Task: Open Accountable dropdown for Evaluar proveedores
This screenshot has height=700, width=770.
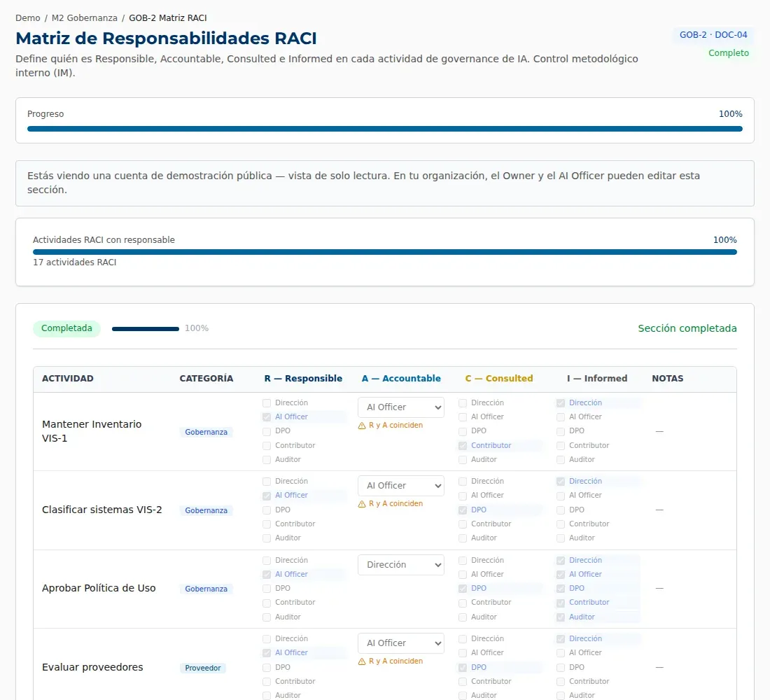Action: coord(400,643)
